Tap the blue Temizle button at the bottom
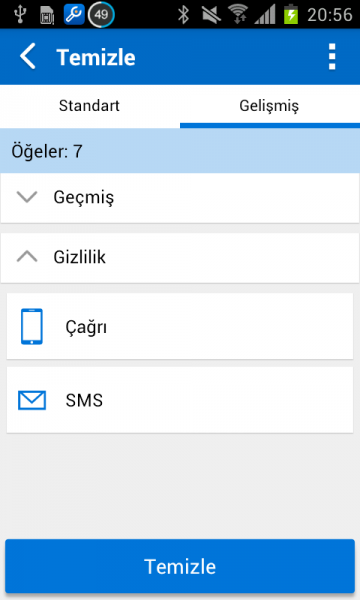The width and height of the screenshot is (360, 600). pyautogui.click(x=180, y=566)
